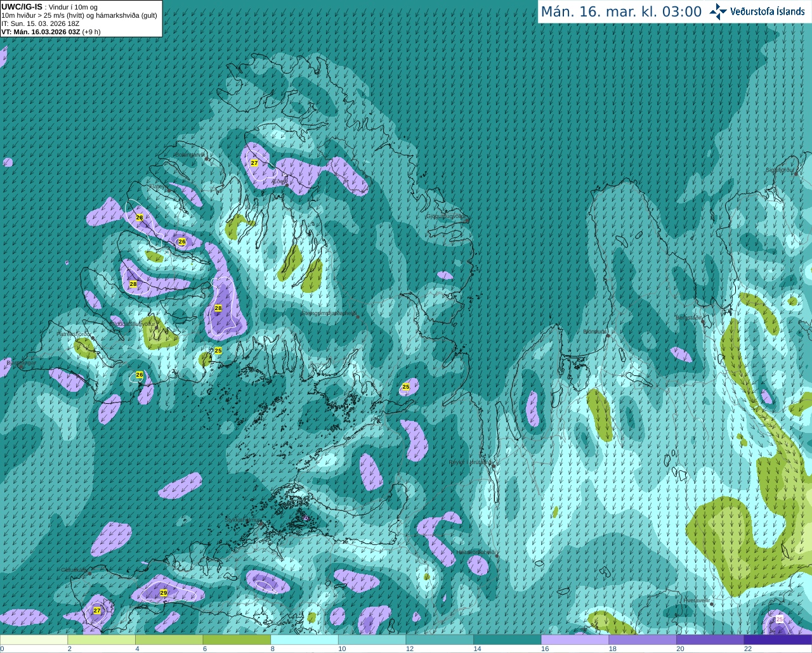Click the VT: Mán. 16.03.2026 03Z (+9 h) line
Screen dimensions: 812x653
pyautogui.click(x=51, y=32)
